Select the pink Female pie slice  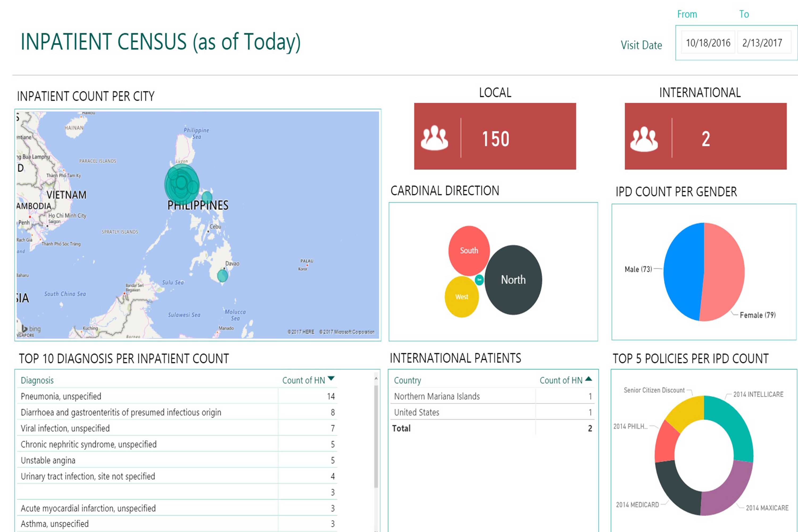coord(724,271)
